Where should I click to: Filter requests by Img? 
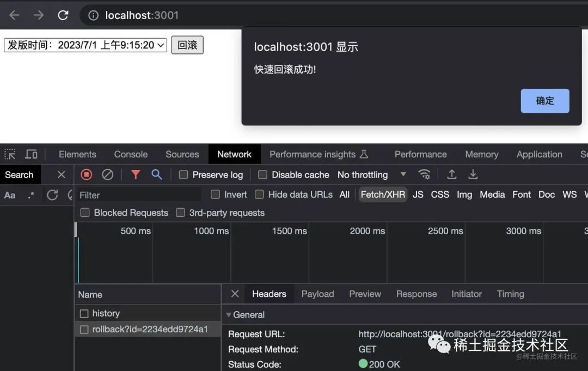[x=464, y=194]
